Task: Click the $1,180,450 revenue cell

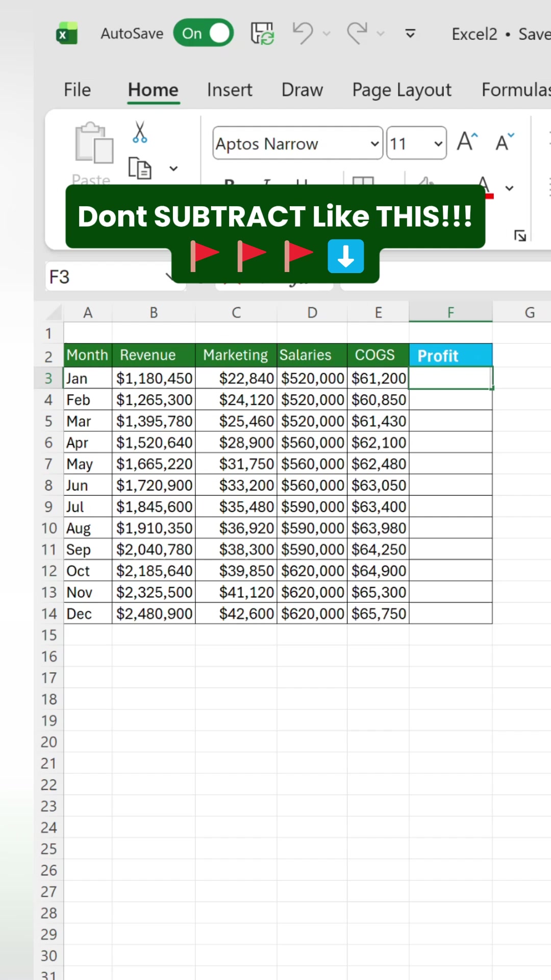Action: point(154,378)
